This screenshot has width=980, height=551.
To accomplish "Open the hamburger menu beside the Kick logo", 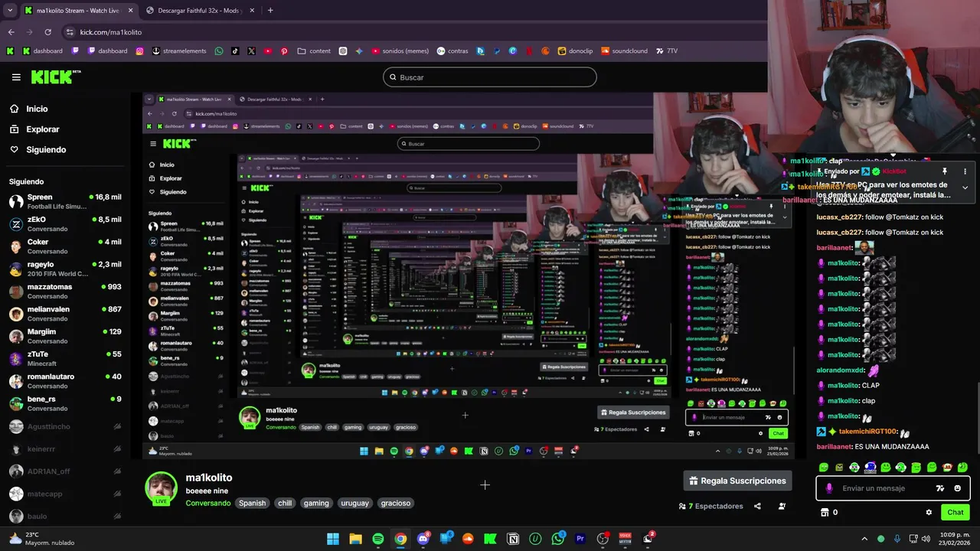I will [x=16, y=77].
